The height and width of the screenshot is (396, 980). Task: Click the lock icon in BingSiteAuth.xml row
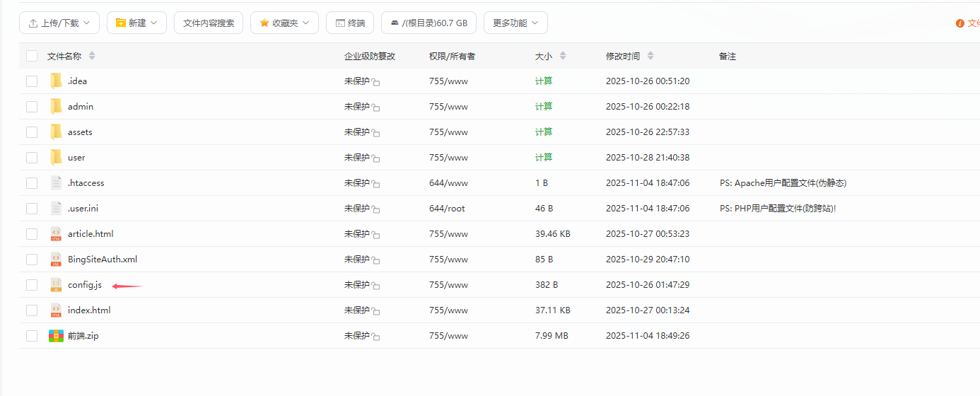(375, 261)
